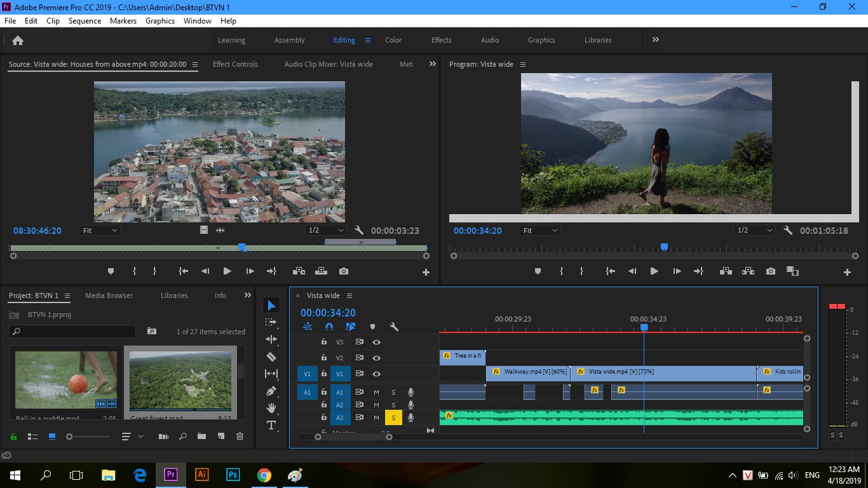Activate the Selection arrow tool
The image size is (868, 488).
point(271,306)
